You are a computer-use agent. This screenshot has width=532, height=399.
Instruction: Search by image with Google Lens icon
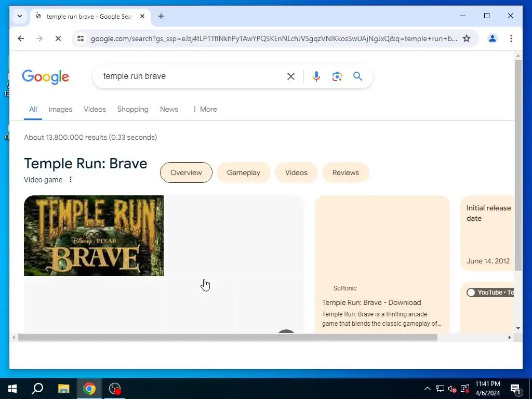pyautogui.click(x=337, y=76)
